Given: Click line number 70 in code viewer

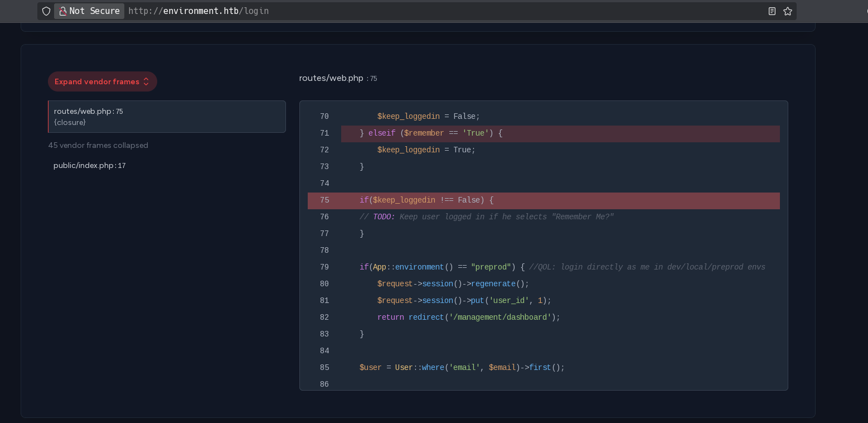Looking at the screenshot, I should coord(324,117).
